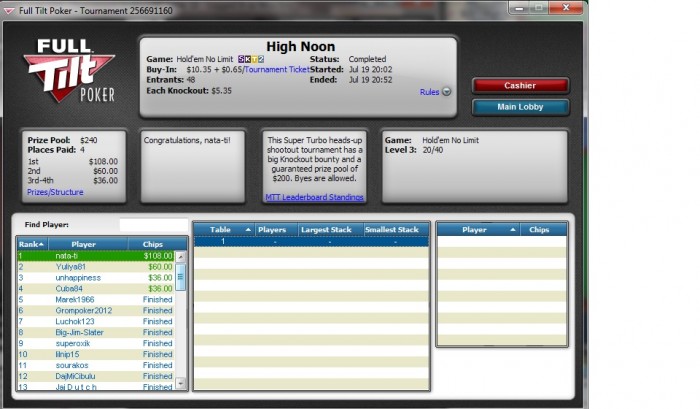Sort tables by Largest Stack header

(331, 230)
